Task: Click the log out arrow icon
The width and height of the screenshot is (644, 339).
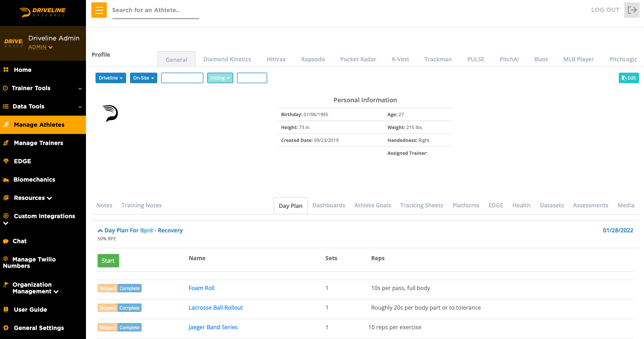Action: [632, 10]
